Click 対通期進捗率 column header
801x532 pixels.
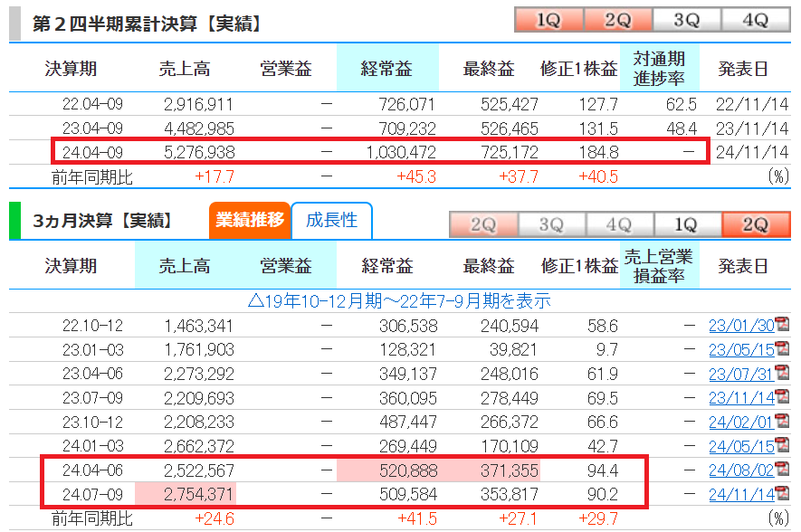(659, 68)
